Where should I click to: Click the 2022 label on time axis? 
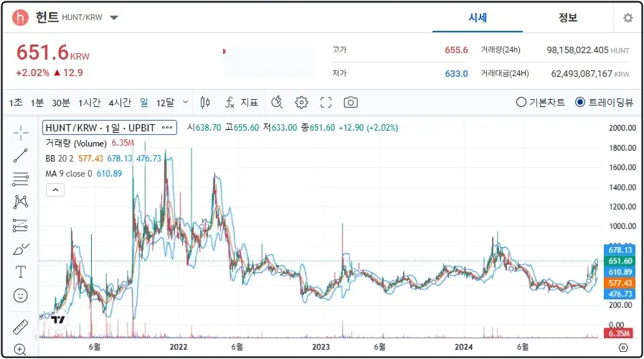tap(179, 347)
